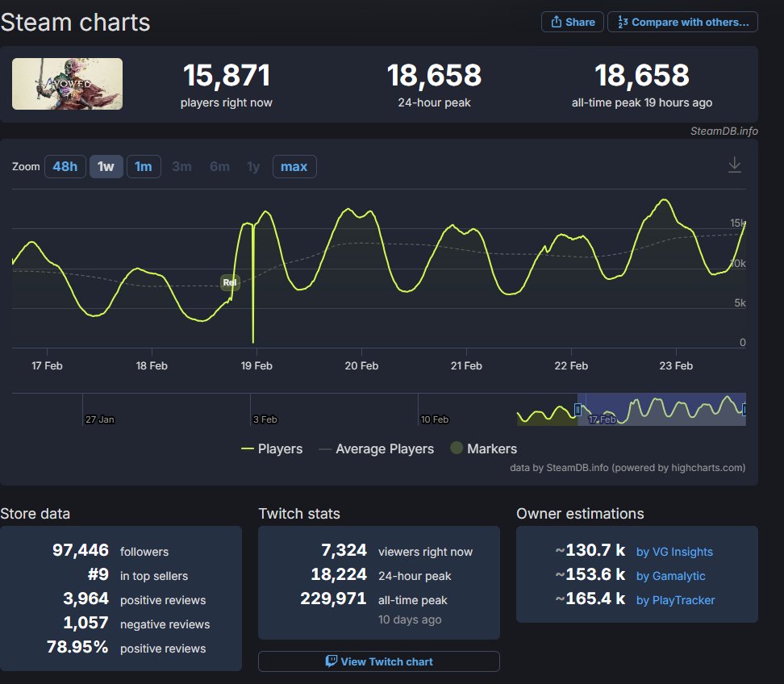Click the 10 Feb navigator label
The height and width of the screenshot is (684, 784).
click(x=435, y=419)
